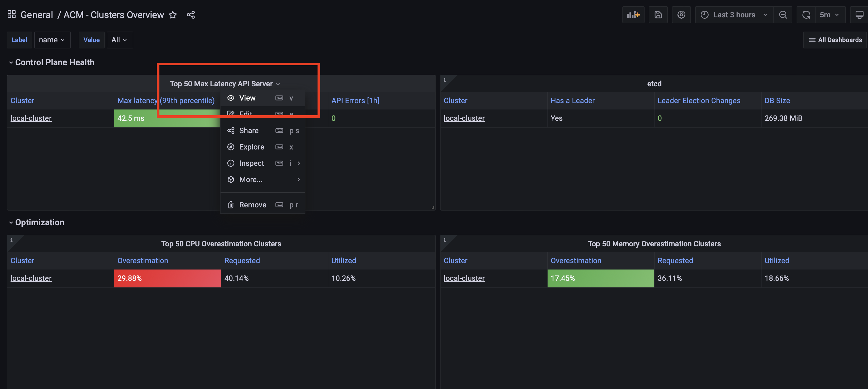
Task: Open the All value dropdown
Action: (x=120, y=40)
